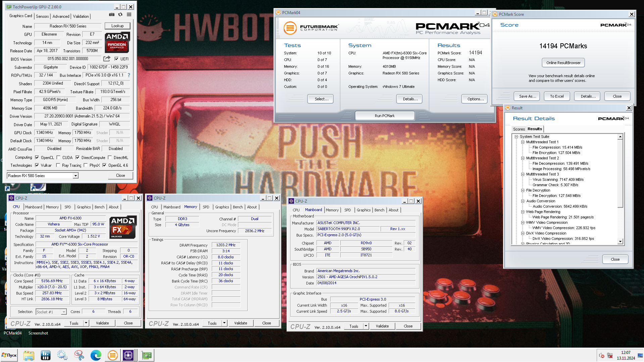Screen dimensions: 644x362
Task: Switch to GPU-Z via taskbar icon
Action: coord(146,355)
